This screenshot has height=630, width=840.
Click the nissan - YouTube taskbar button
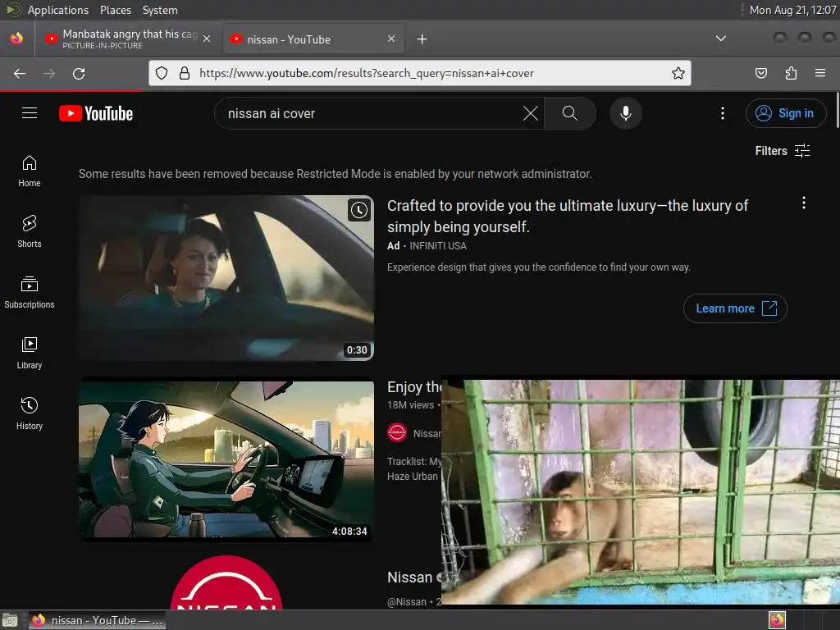[97, 620]
